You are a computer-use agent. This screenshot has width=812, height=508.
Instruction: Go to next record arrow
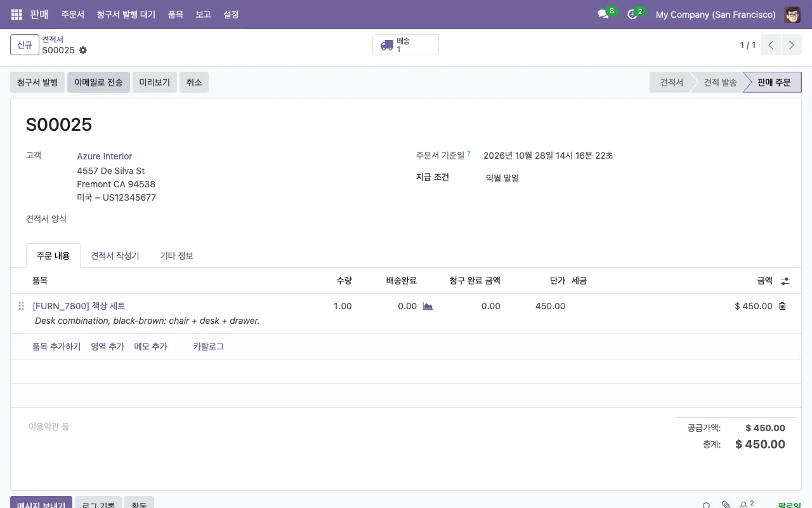tap(791, 45)
